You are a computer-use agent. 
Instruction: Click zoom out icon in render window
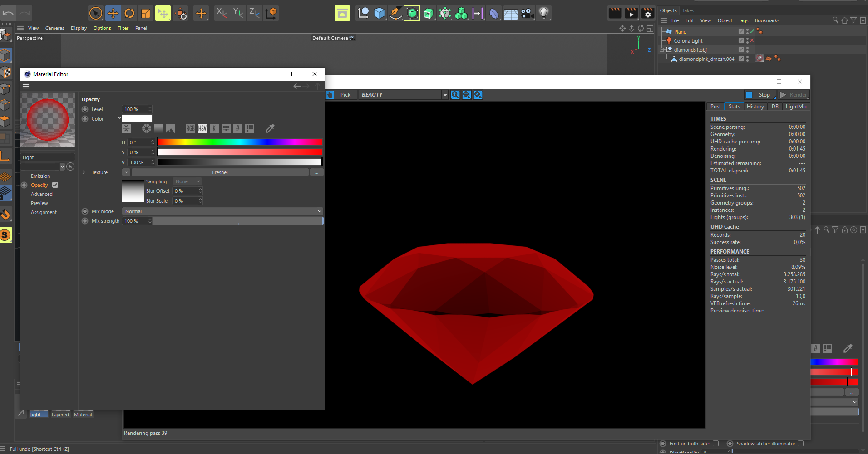click(466, 94)
